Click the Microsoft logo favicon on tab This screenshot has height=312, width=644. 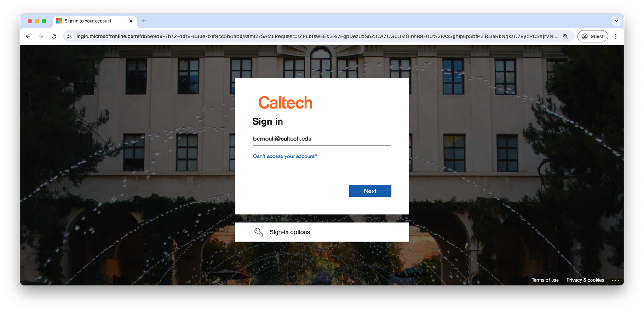pyautogui.click(x=59, y=21)
